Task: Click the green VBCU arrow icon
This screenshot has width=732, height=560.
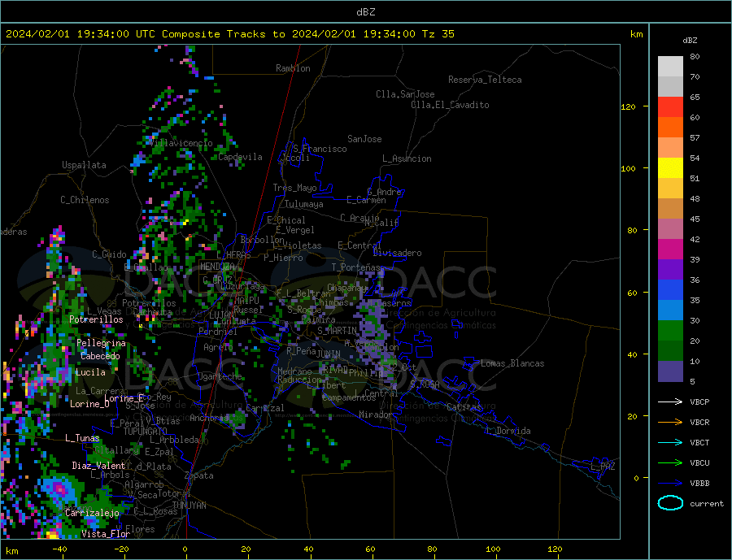Action: (670, 463)
